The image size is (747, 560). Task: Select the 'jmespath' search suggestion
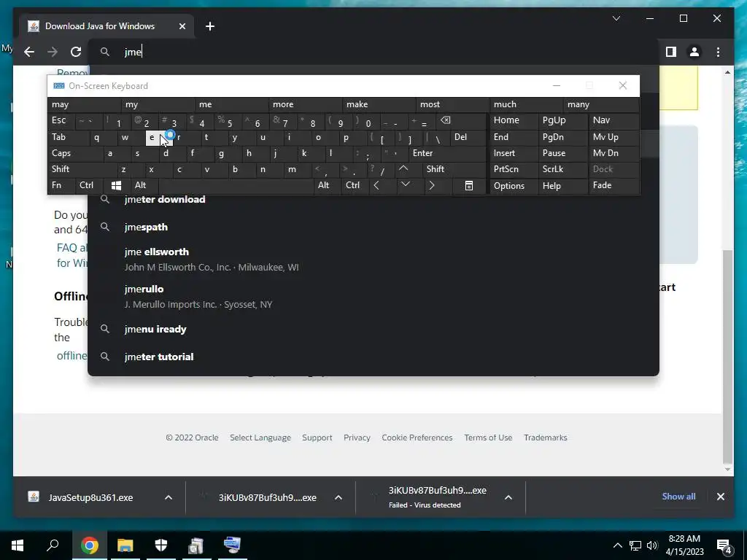373,227
